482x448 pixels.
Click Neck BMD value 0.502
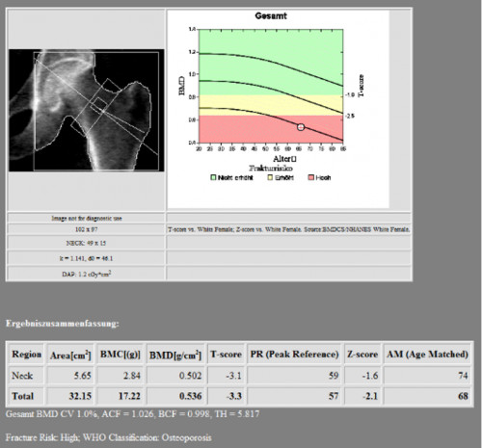coord(191,375)
